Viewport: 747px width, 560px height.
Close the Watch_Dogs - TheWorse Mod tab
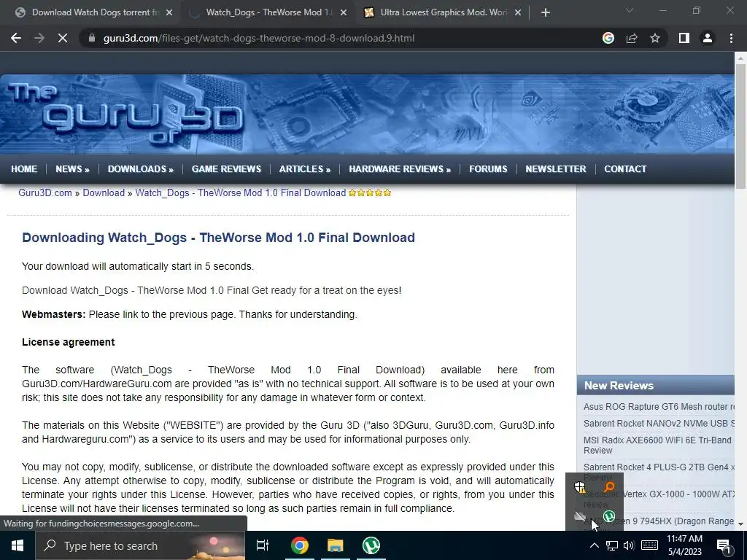coord(344,12)
